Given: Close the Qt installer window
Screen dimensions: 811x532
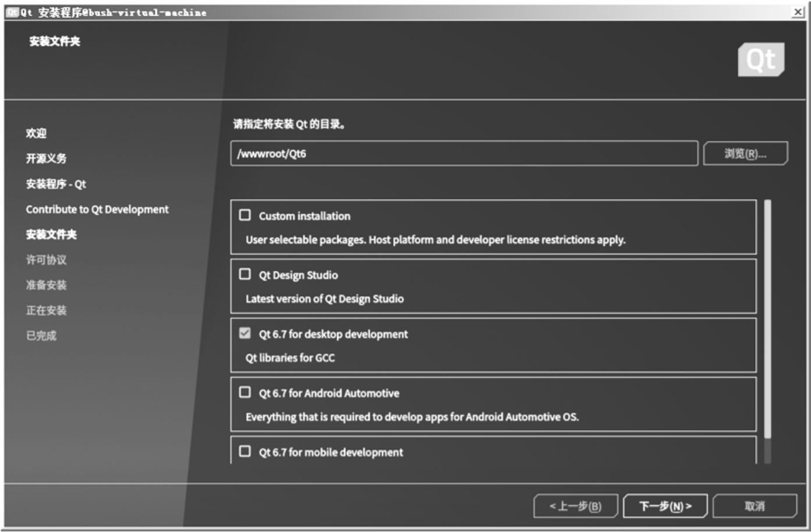Looking at the screenshot, I should 798,12.
